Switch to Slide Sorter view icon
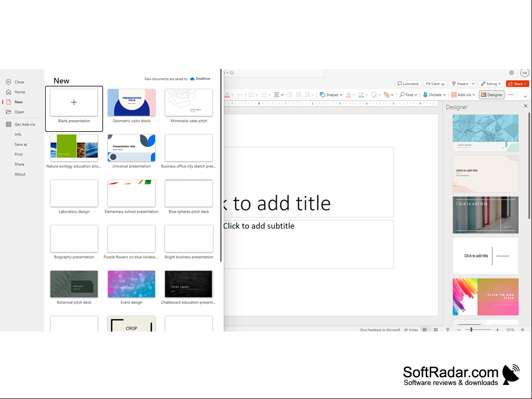 (435, 330)
